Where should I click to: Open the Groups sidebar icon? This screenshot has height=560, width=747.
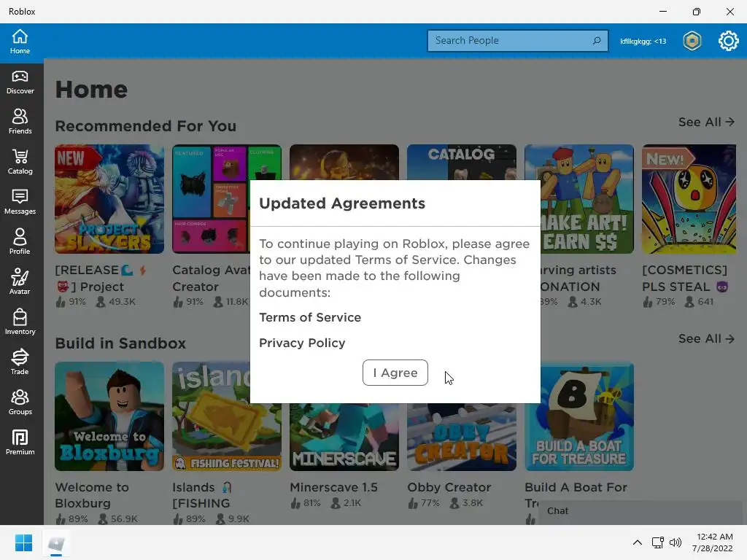pyautogui.click(x=20, y=402)
